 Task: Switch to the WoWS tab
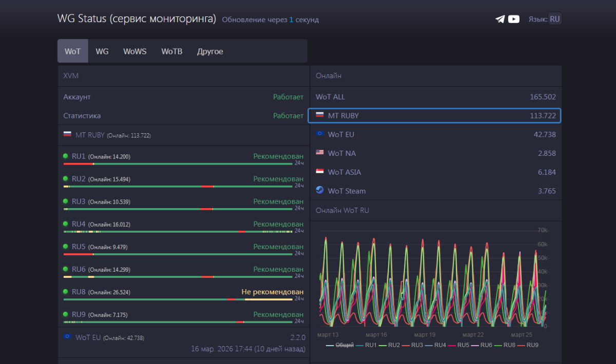[134, 51]
